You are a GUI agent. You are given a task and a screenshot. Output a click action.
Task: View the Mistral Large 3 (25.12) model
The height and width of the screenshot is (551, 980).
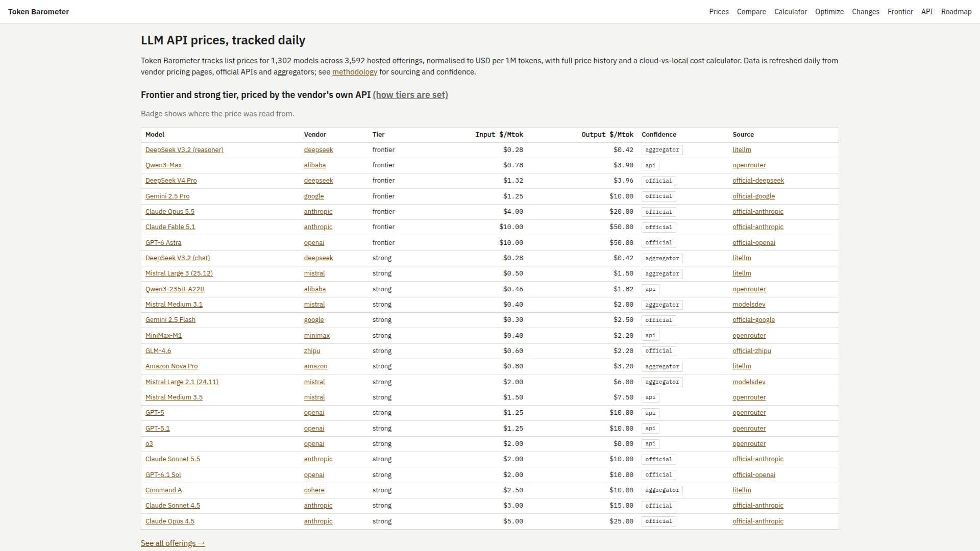pos(179,273)
